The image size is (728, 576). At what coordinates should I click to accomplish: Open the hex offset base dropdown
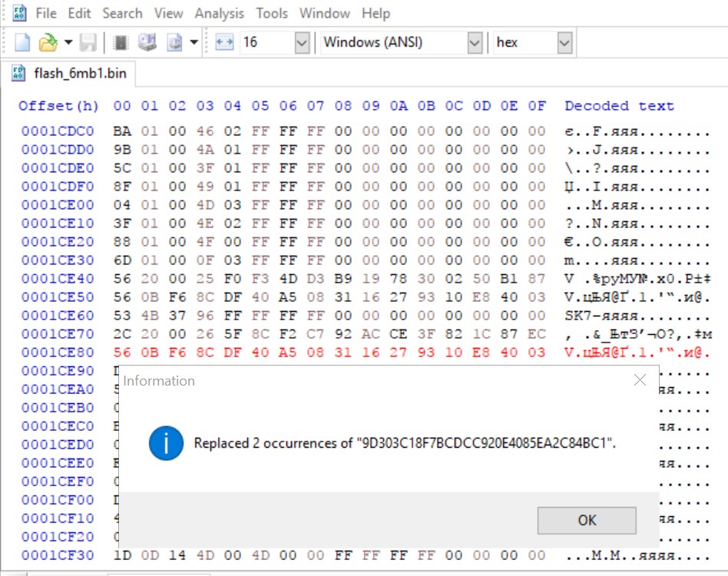click(x=564, y=42)
